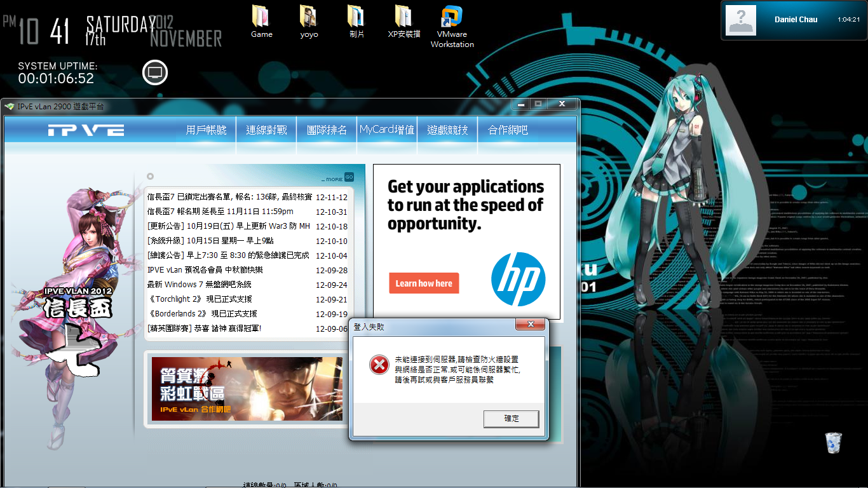
Task: Click the round monitor widget icon
Action: (x=155, y=72)
